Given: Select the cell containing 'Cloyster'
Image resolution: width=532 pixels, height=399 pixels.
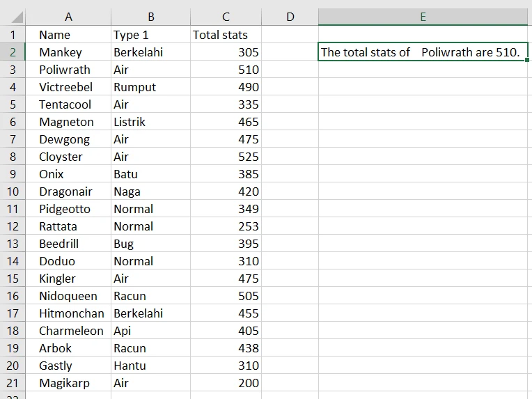Looking at the screenshot, I should 68,157.
